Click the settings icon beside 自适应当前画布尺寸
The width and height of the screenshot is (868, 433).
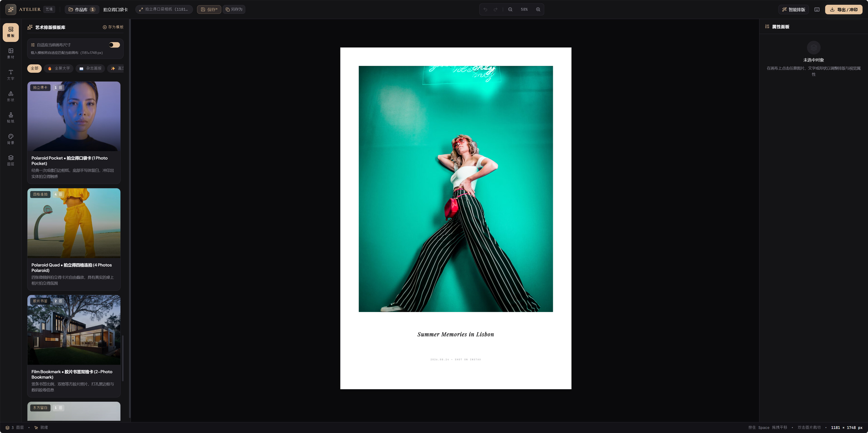tap(33, 45)
